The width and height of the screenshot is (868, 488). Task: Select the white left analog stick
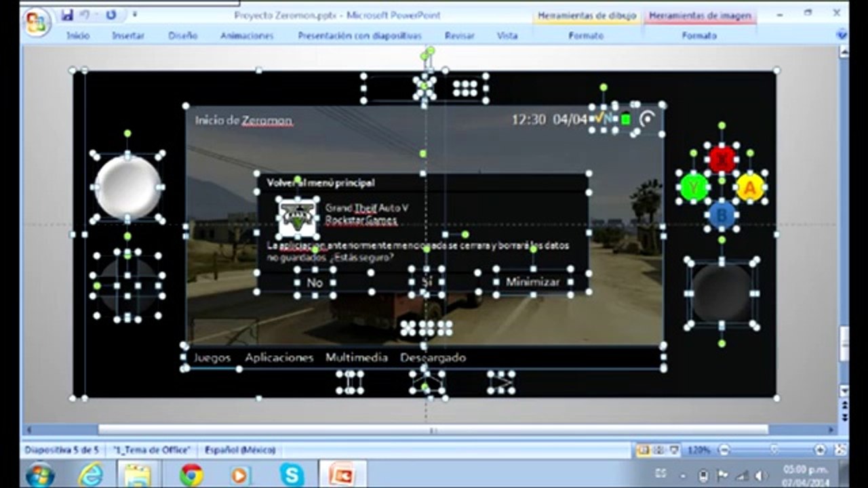[x=127, y=187]
